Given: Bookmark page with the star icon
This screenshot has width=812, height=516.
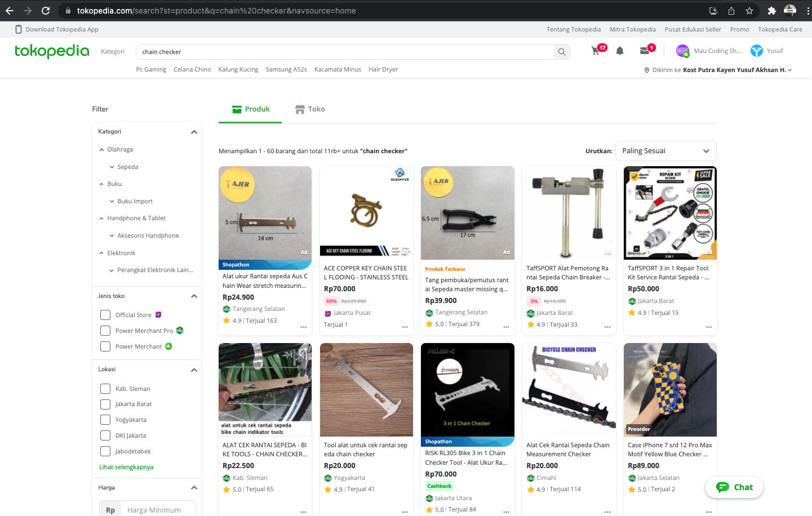Looking at the screenshot, I should [x=749, y=11].
